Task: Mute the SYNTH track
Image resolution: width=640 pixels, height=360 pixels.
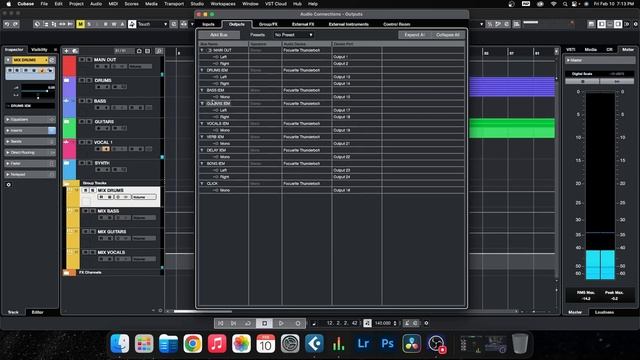Action: (82, 163)
